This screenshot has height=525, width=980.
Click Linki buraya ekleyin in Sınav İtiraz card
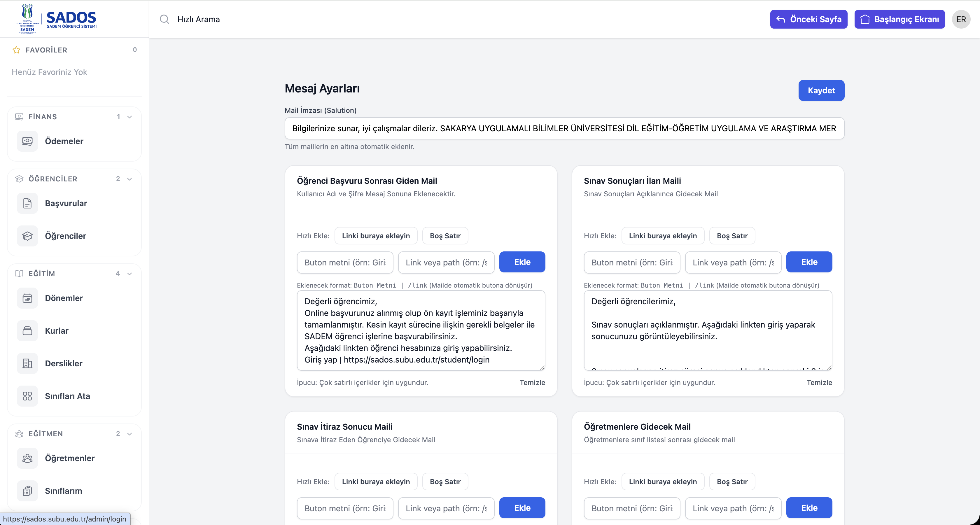pyautogui.click(x=376, y=481)
